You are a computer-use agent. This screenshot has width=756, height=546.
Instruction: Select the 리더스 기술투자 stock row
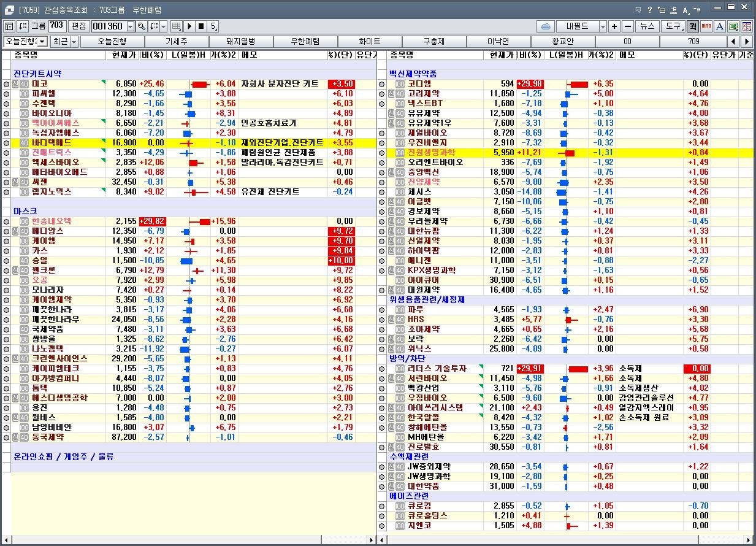565,369
